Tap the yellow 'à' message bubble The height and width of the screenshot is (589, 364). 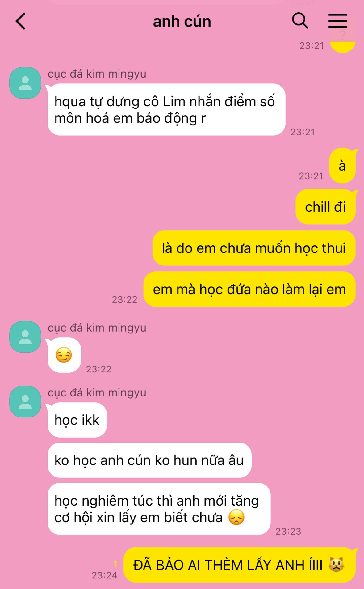pos(342,166)
